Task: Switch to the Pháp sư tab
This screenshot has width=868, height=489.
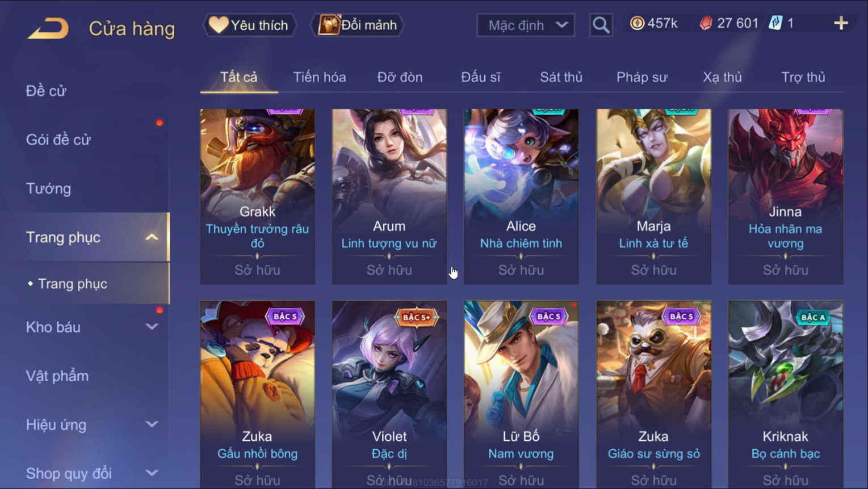Action: [x=641, y=77]
